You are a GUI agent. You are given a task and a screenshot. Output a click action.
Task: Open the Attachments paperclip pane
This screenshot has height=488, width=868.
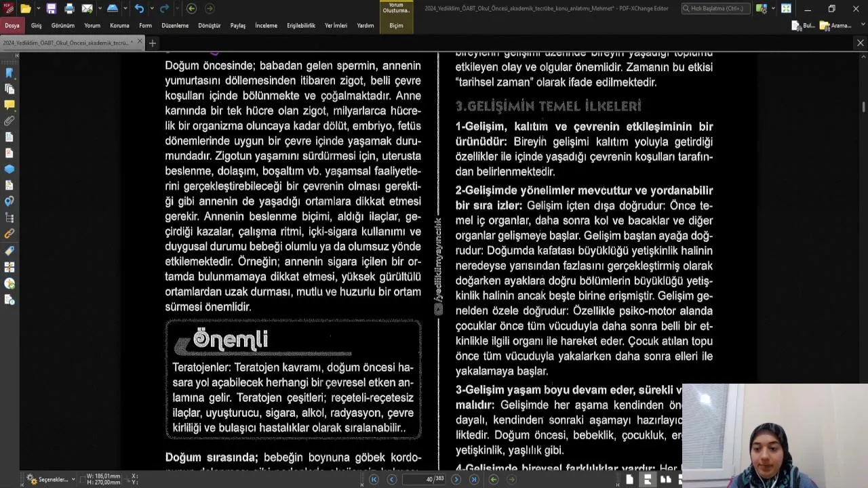tap(9, 121)
